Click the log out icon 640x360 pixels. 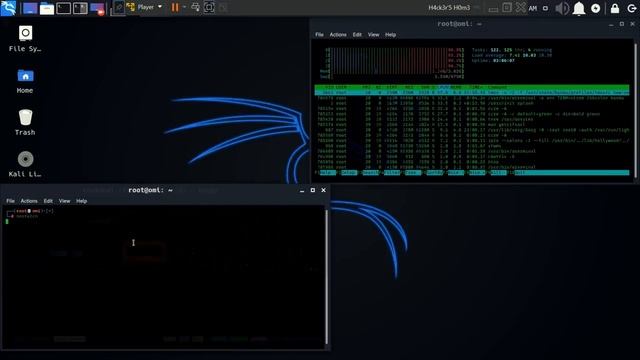click(632, 8)
